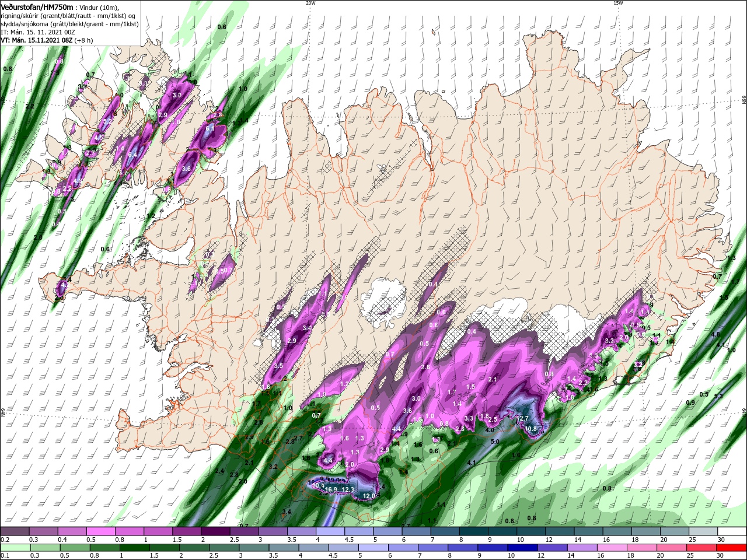The image size is (747, 560).
Task: Pick the darkest purple 2 swatch in snow scale
Action: (x=215, y=531)
